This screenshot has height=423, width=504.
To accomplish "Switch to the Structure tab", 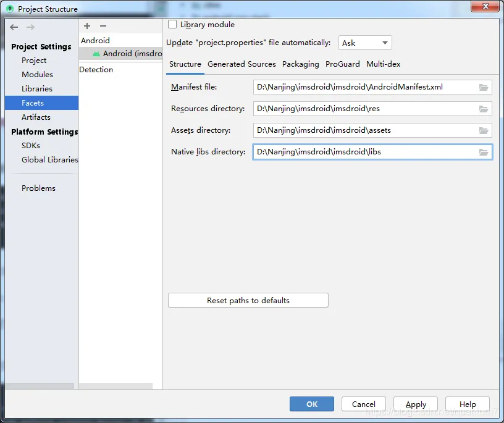I will coord(185,64).
